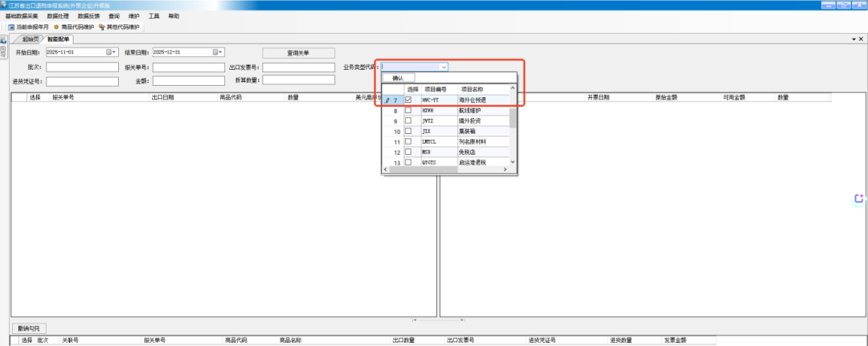Image resolution: width=868 pixels, height=346 pixels.
Task: Tick the MSD 免税店 checkbox
Action: [408, 152]
